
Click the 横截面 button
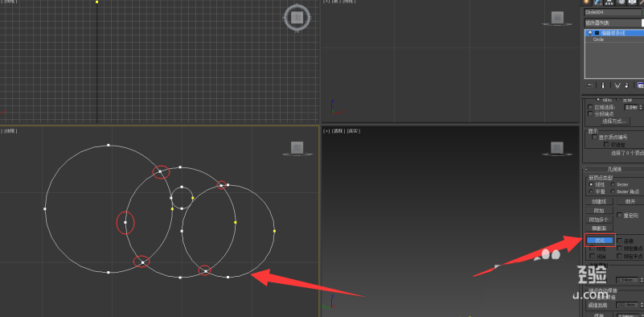pos(599,228)
